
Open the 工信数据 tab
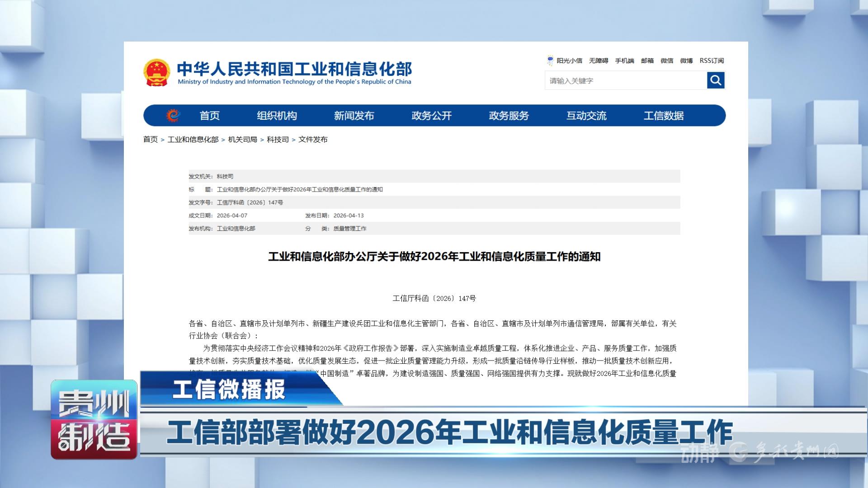click(x=664, y=116)
